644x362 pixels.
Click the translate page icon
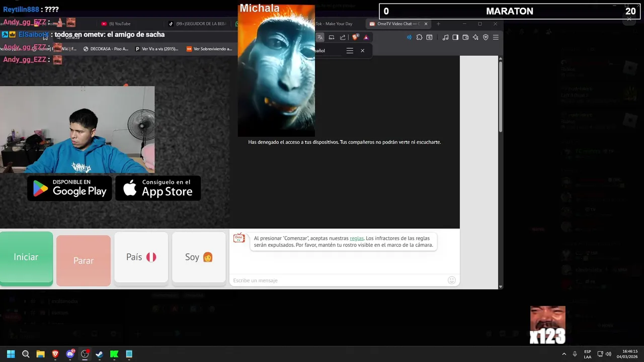[x=320, y=37]
